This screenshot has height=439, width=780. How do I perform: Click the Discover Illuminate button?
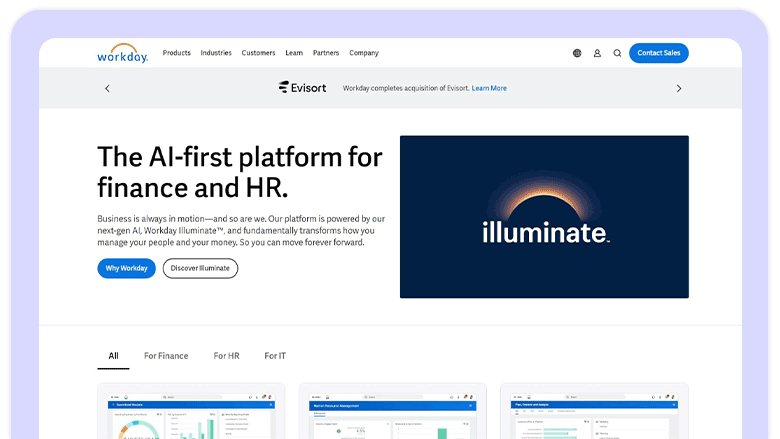click(x=200, y=268)
